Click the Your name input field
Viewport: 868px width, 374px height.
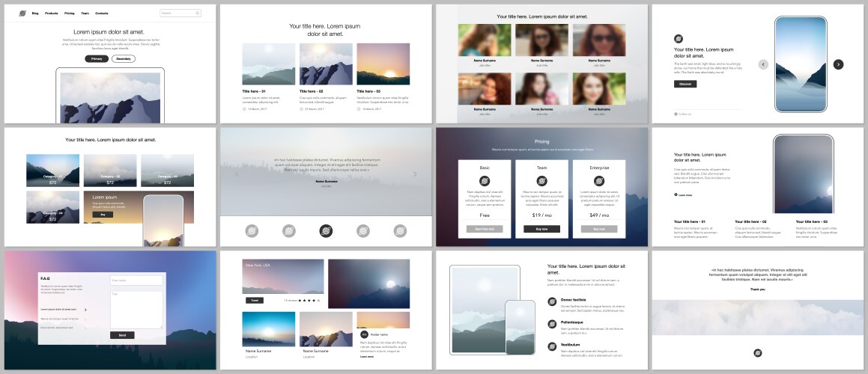[136, 280]
